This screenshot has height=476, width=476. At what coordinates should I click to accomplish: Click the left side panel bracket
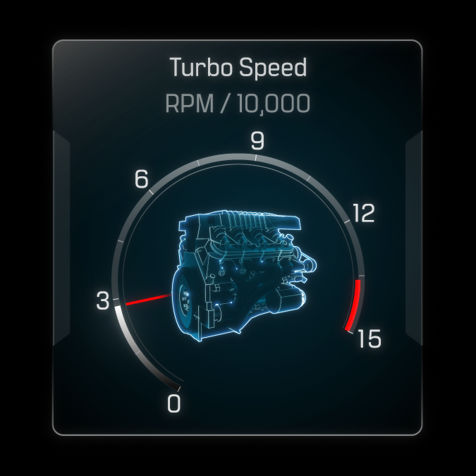click(x=61, y=238)
